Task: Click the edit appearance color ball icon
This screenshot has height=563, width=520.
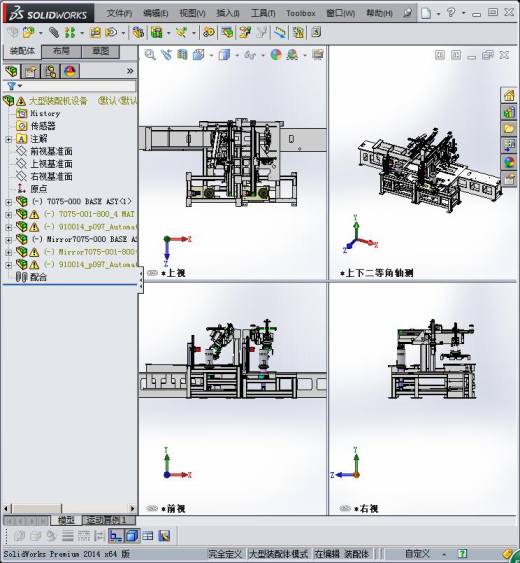Action: pos(276,55)
